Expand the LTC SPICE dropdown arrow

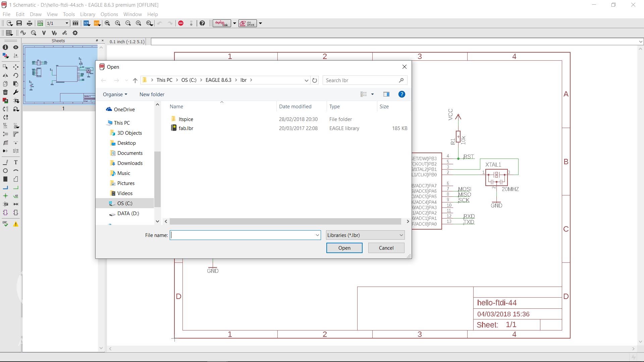pos(260,23)
